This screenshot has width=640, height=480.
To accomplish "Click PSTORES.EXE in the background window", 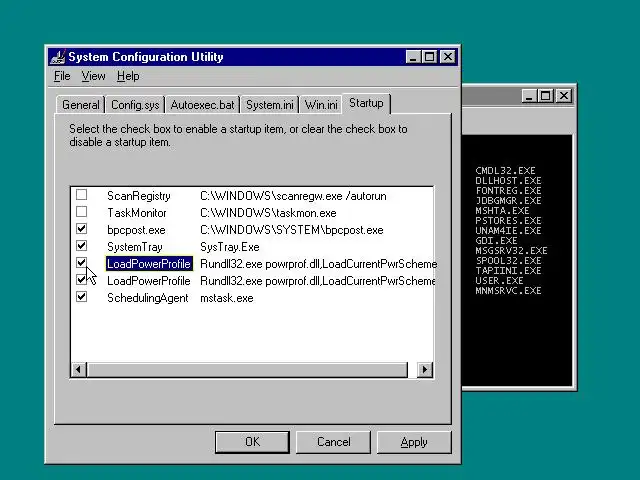I will [508, 220].
